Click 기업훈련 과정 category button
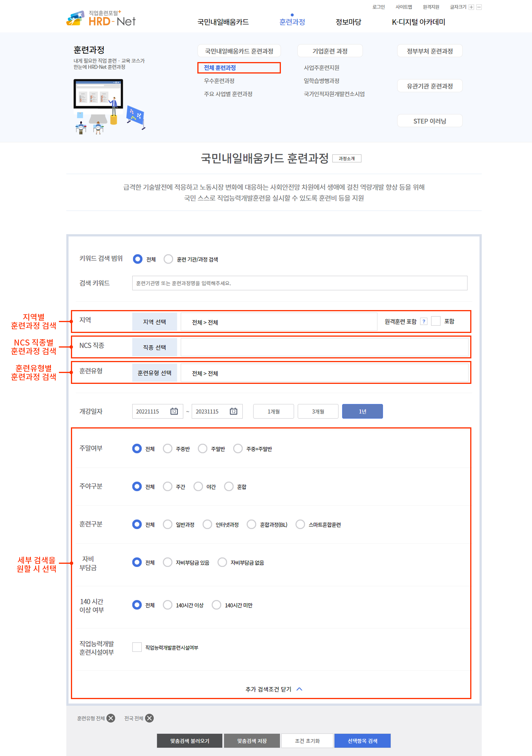 [330, 51]
